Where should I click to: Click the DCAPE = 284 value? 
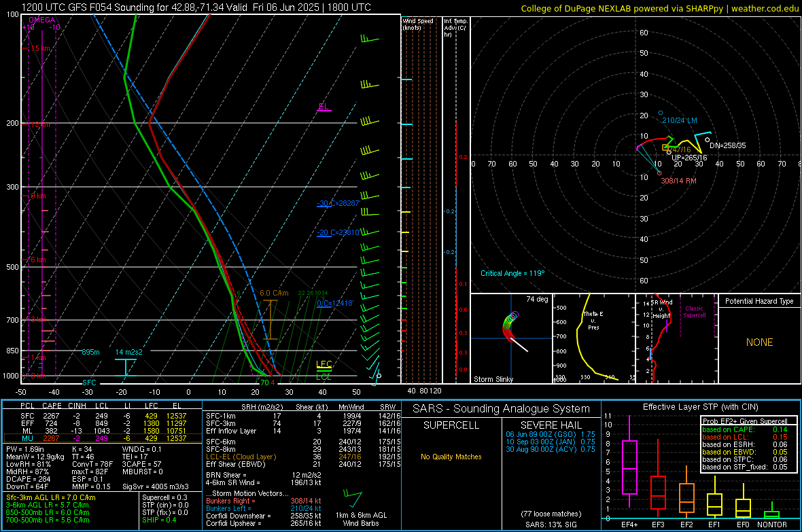(x=28, y=479)
